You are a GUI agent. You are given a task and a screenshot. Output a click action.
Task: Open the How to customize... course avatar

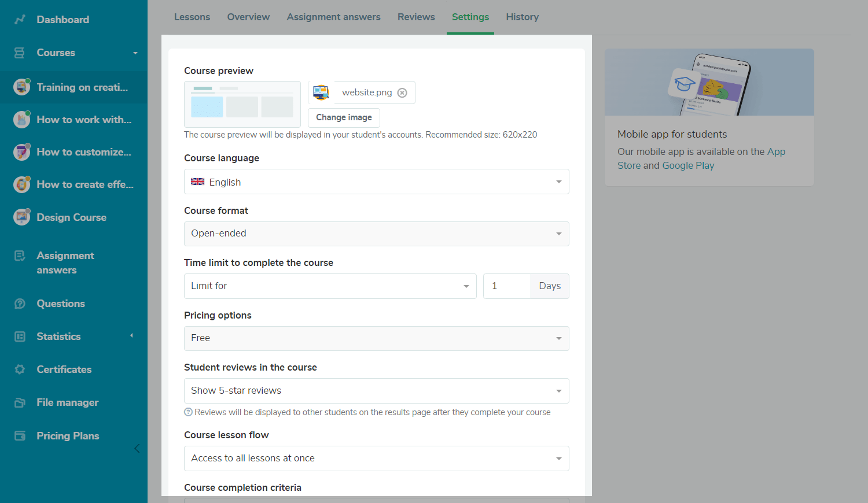click(x=22, y=152)
